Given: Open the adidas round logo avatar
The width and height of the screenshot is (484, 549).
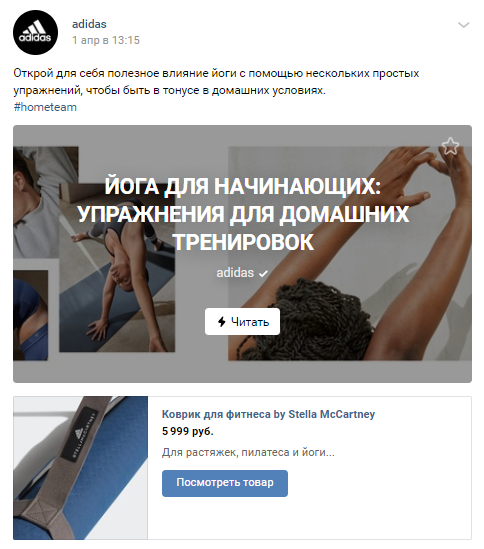Looking at the screenshot, I should (35, 32).
